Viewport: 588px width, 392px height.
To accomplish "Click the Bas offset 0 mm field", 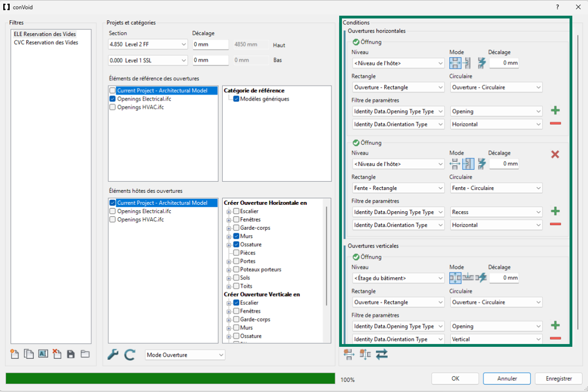I will 210,60.
